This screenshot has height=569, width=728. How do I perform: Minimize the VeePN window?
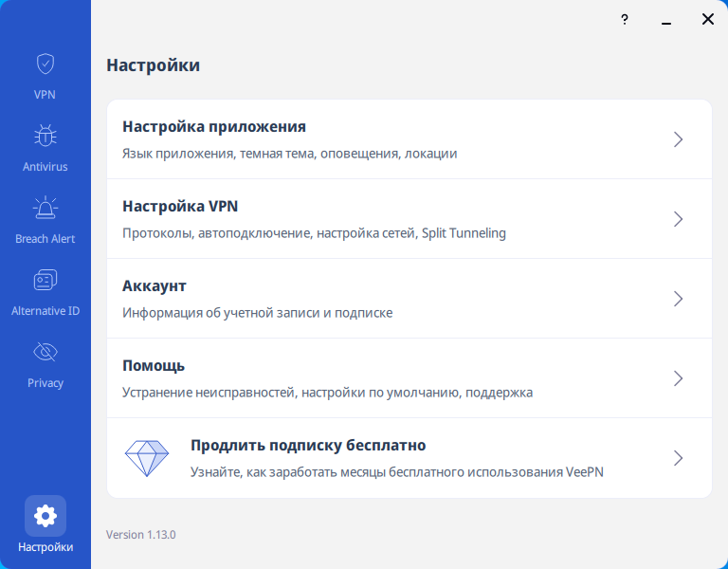coord(666,19)
